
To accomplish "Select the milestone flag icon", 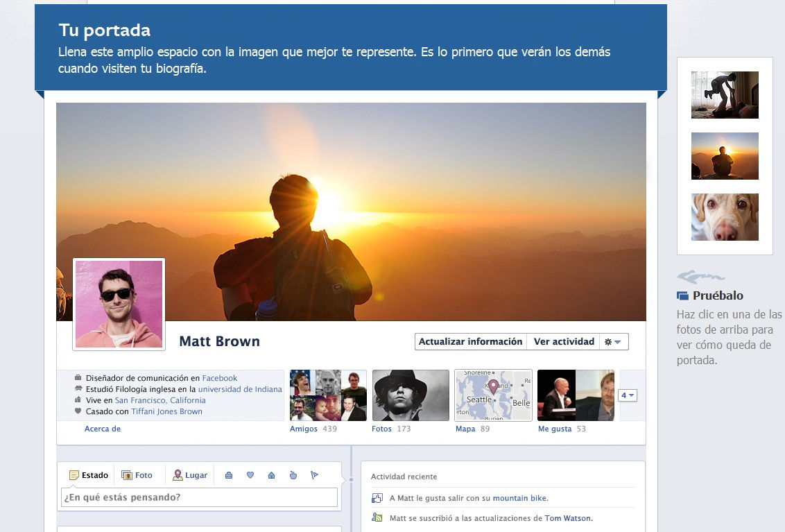I will [x=316, y=475].
